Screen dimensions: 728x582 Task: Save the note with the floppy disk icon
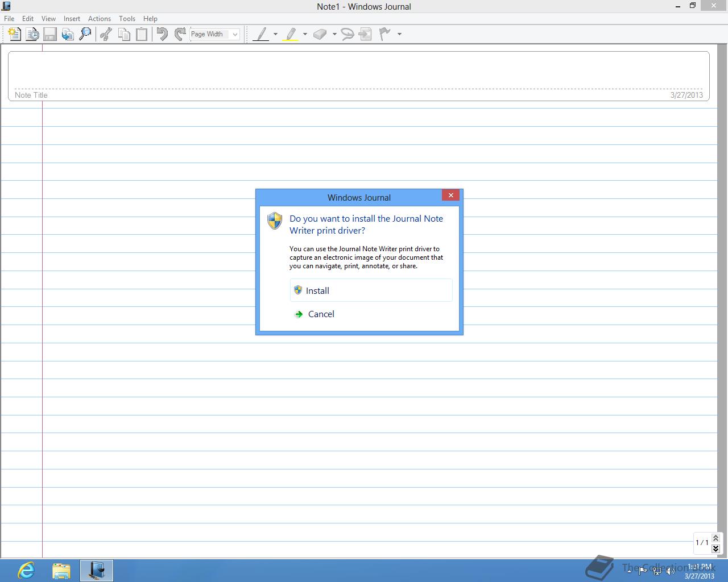click(x=50, y=34)
